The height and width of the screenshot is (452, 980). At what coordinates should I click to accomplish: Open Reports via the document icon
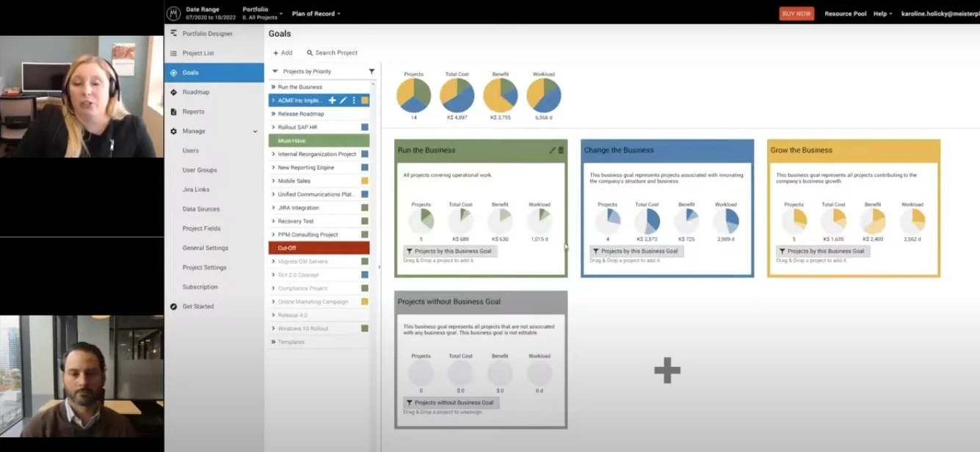click(174, 112)
